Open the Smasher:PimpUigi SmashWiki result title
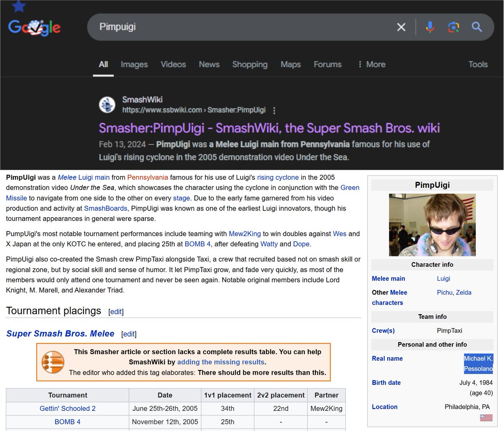This screenshot has height=431, width=504. point(269,128)
